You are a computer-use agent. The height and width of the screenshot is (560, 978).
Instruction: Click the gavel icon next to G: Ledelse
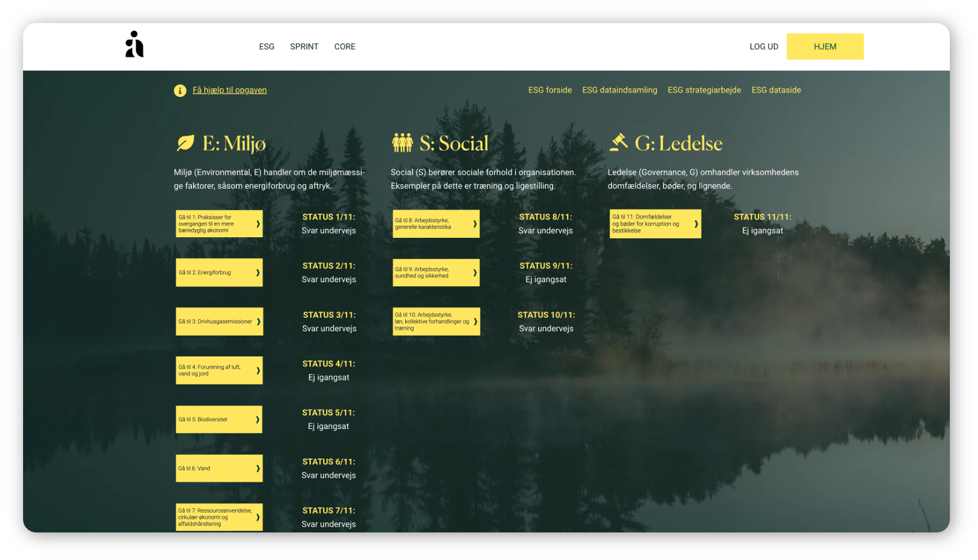(619, 142)
